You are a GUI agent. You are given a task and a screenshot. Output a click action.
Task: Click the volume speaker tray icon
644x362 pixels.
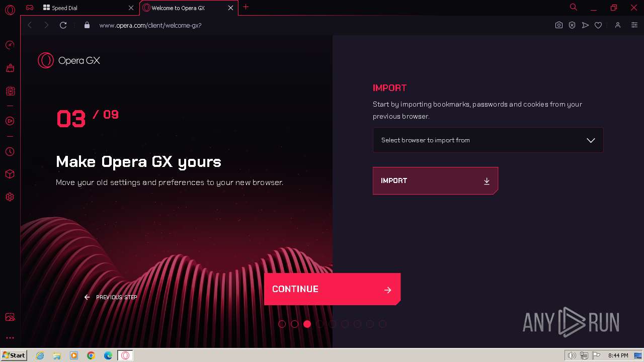point(572,355)
